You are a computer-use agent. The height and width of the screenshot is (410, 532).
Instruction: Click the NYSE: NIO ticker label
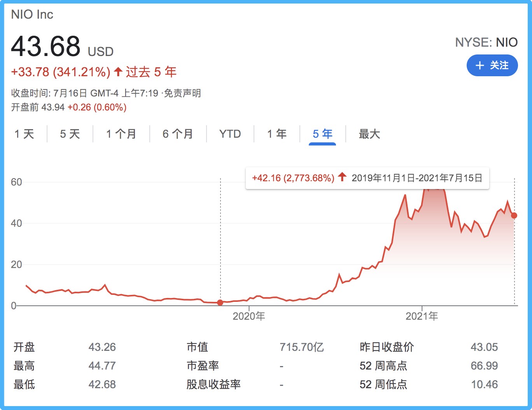click(x=486, y=42)
